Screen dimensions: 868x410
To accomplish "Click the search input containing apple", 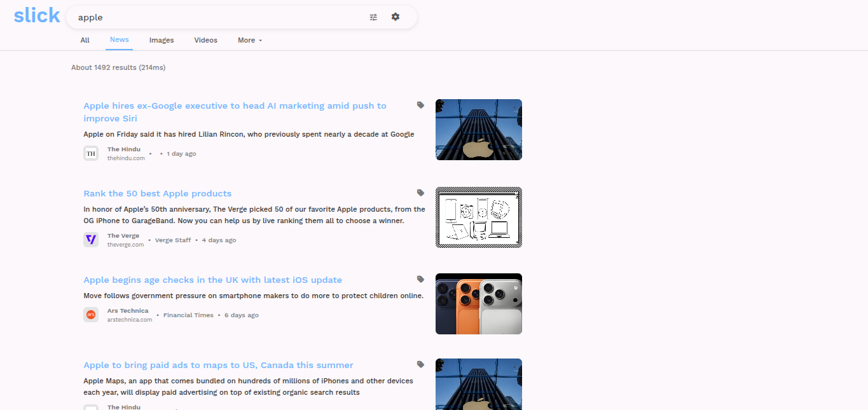I will coord(216,17).
